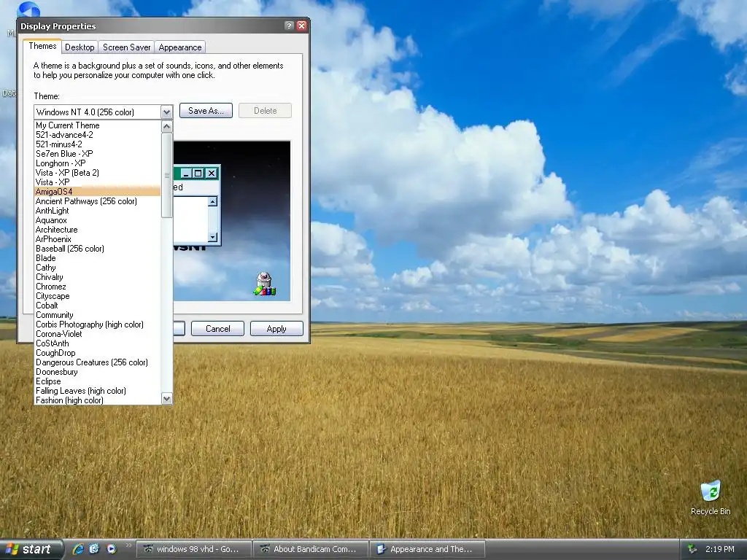This screenshot has height=560, width=747.
Task: Select the Community theme
Action: click(97, 315)
